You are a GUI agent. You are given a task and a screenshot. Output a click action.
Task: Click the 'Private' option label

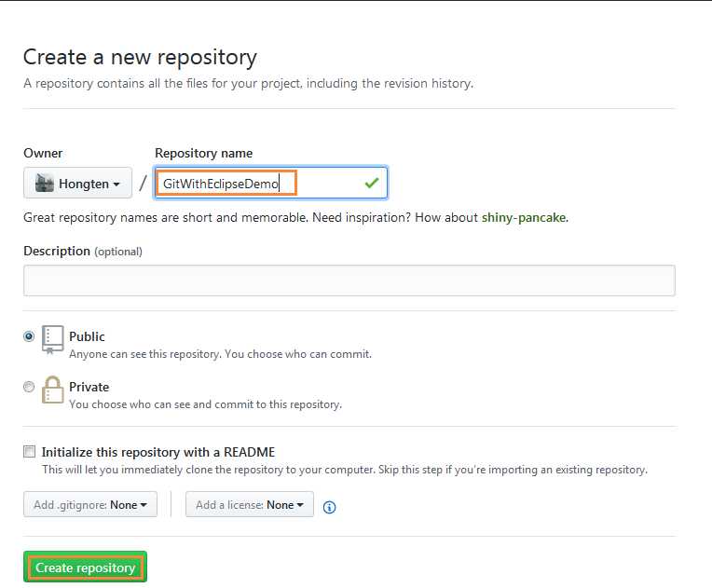pyautogui.click(x=89, y=387)
